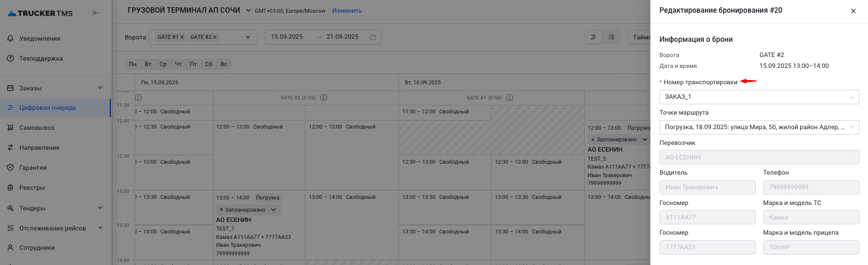The image size is (868, 265).
Task: Switch to the list view icon
Action: coord(612,37)
